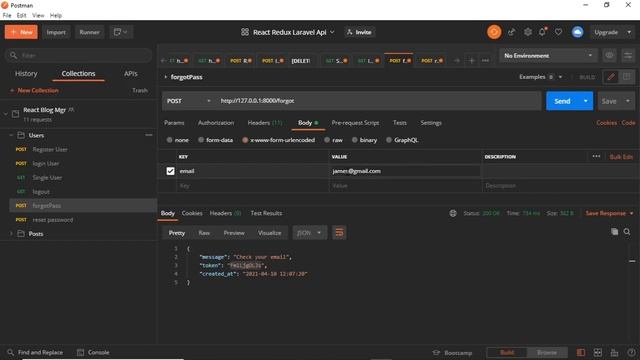Open the user avatar icon

click(577, 32)
